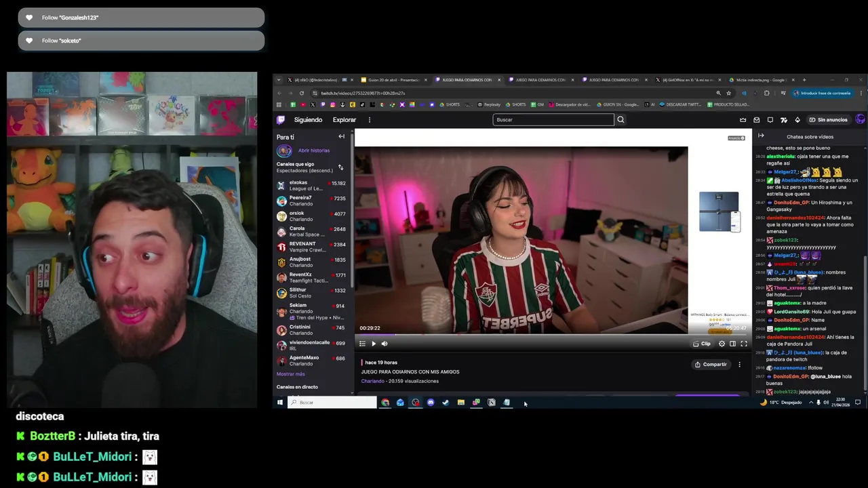This screenshot has height=488, width=868.
Task: Open the bits diamond icon
Action: click(x=797, y=120)
